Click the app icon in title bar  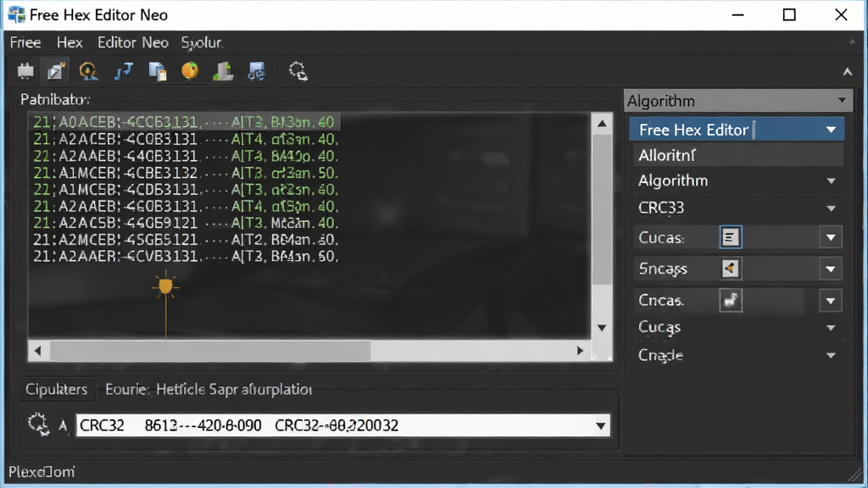point(17,14)
